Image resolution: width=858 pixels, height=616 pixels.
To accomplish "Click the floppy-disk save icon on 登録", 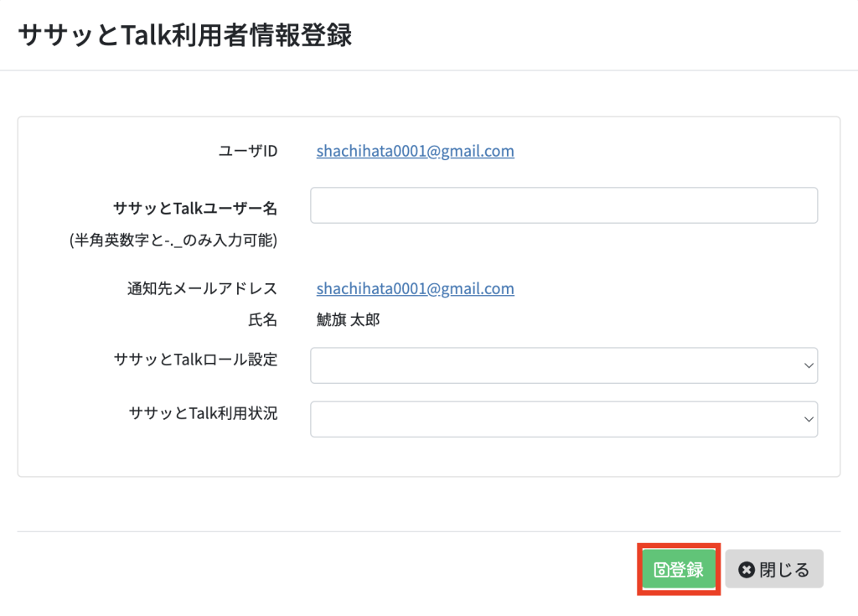I will pyautogui.click(x=662, y=569).
